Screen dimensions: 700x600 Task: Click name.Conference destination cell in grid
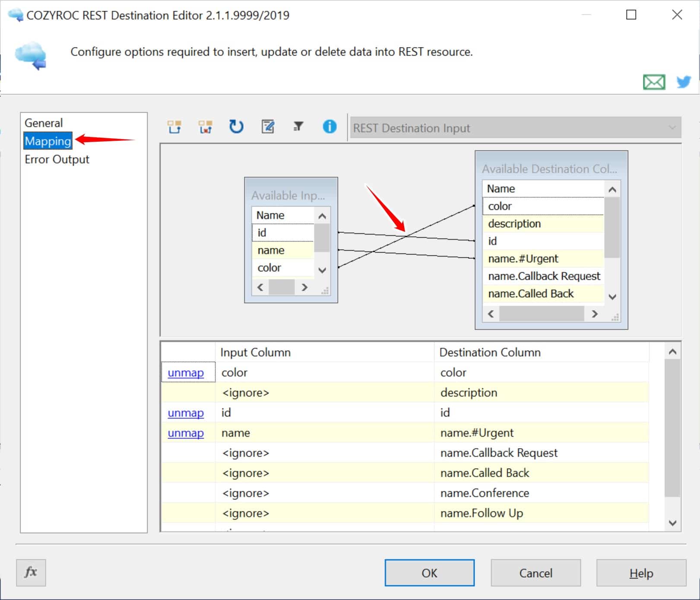[542, 493]
